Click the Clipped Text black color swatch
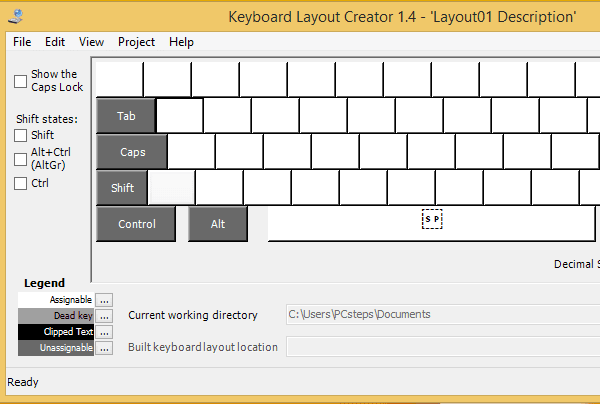Viewport: 600px width, 404px height. pyautogui.click(x=56, y=332)
